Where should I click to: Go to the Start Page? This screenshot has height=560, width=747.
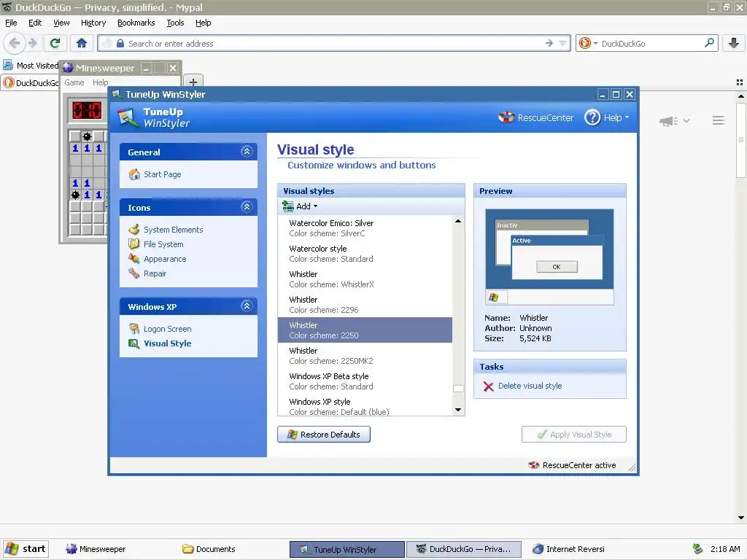pos(162,174)
